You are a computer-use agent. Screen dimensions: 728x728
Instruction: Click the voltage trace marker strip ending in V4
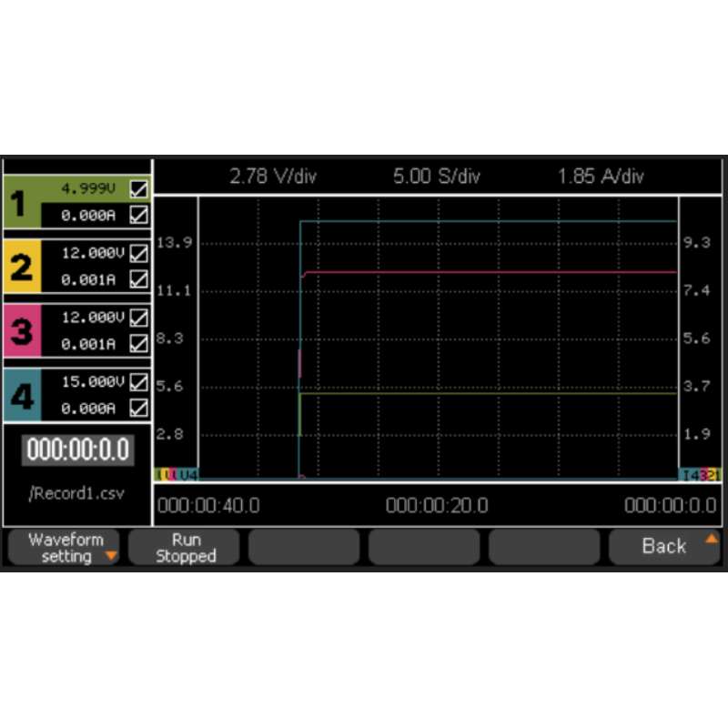point(177,475)
